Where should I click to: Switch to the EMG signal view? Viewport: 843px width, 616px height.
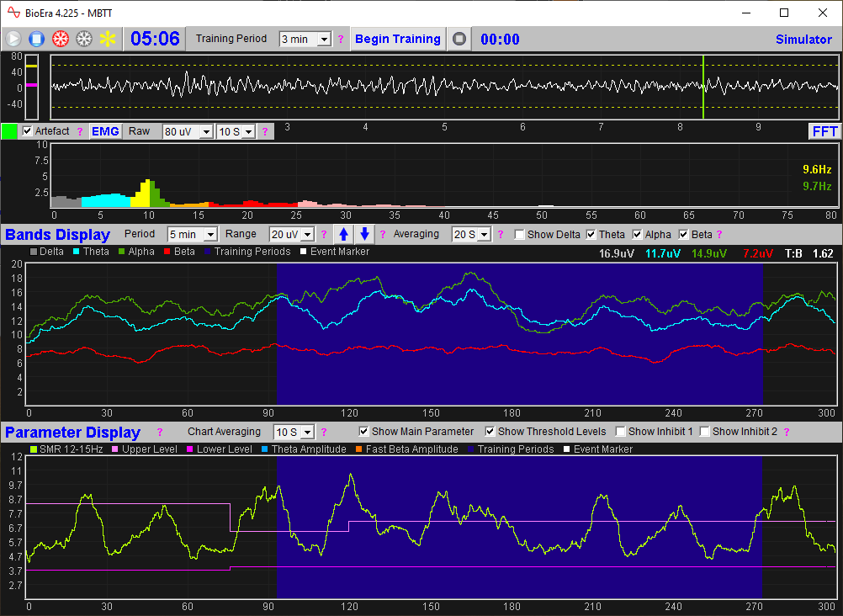click(105, 131)
